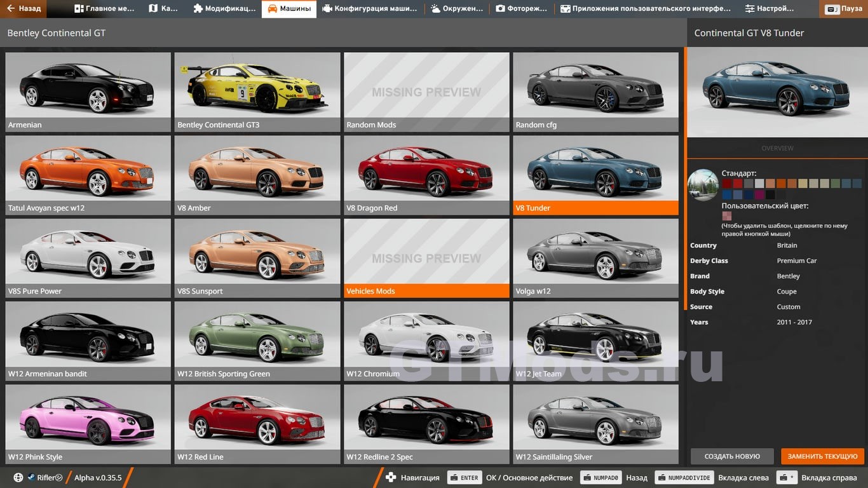Click the NUMPADDIVIDE key hint
The width and height of the screenshot is (868, 488).
(x=684, y=478)
